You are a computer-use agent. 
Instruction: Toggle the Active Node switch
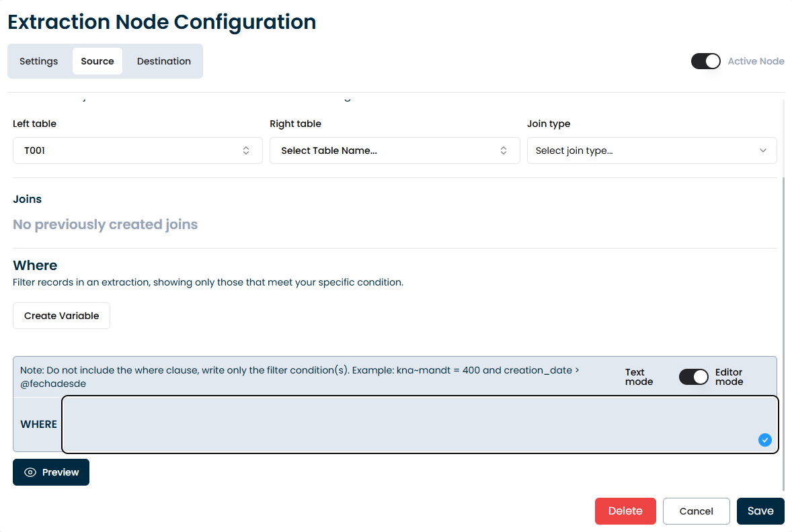[705, 61]
